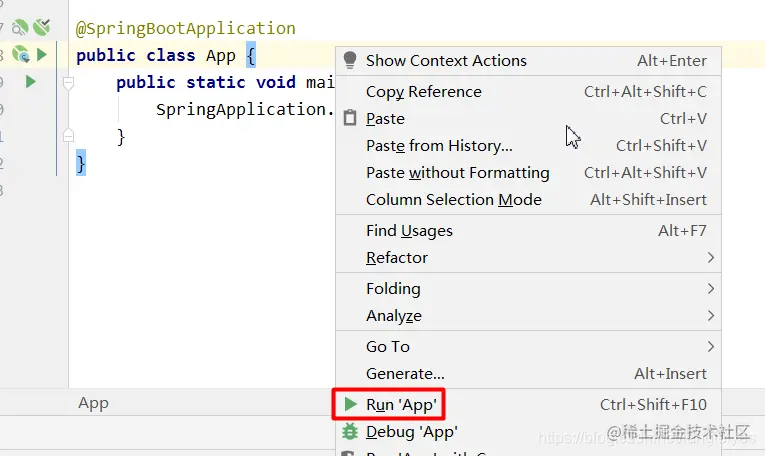
Task: Click the Ctrl+Shift+F10 shortcut label
Action: tap(653, 404)
